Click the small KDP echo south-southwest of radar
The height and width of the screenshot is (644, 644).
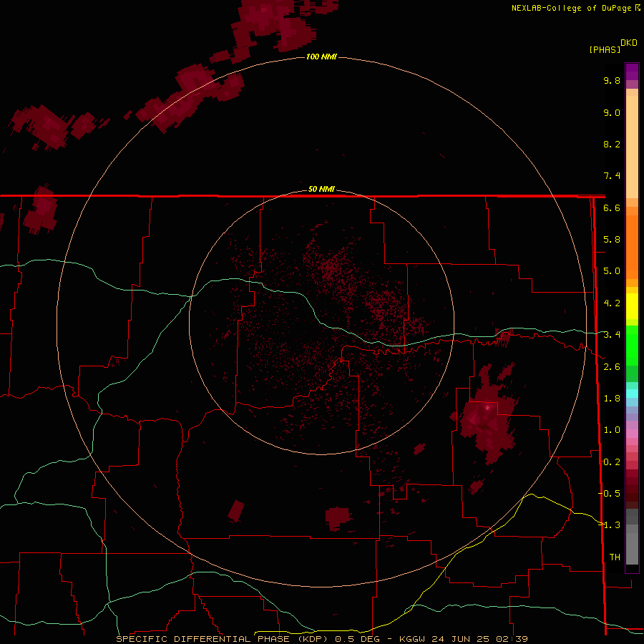pos(236,510)
